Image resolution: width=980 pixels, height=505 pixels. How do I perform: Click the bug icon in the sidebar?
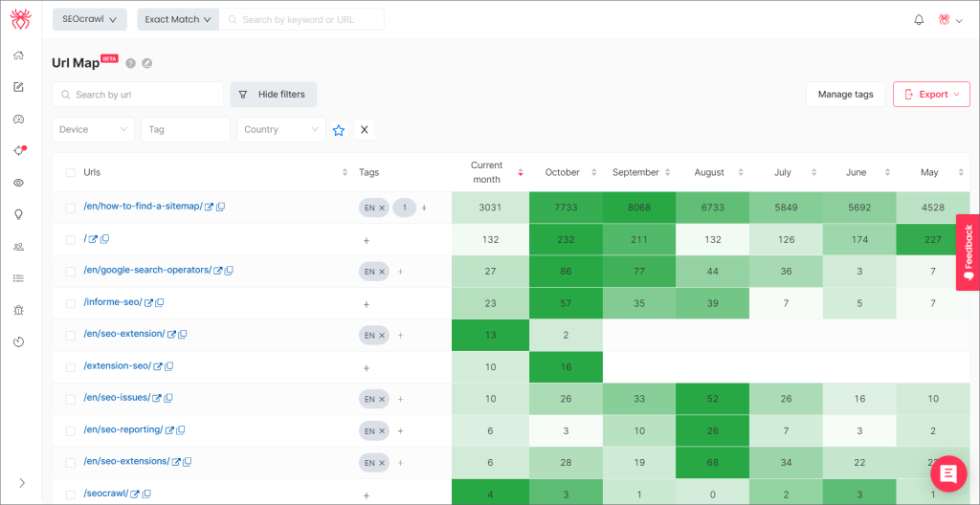18,310
